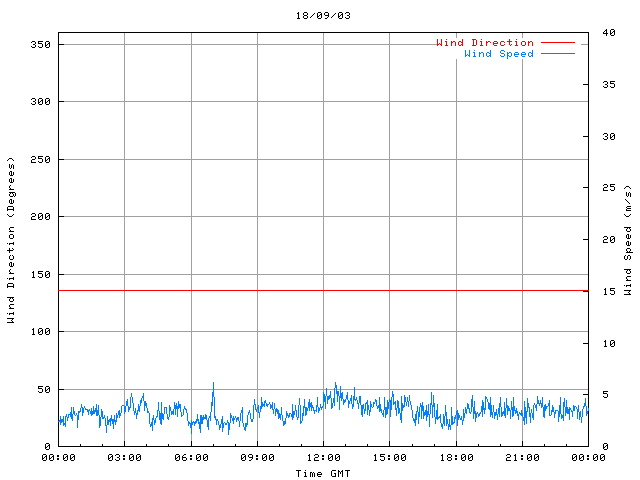Screen dimensions: 640x480
Task: Click the 21:00 time tick label
Action: pos(522,458)
